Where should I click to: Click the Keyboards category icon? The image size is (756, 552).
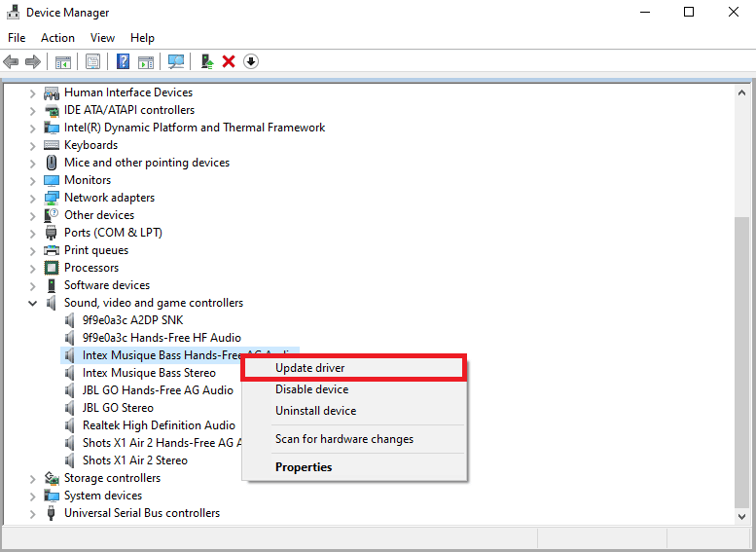[52, 145]
